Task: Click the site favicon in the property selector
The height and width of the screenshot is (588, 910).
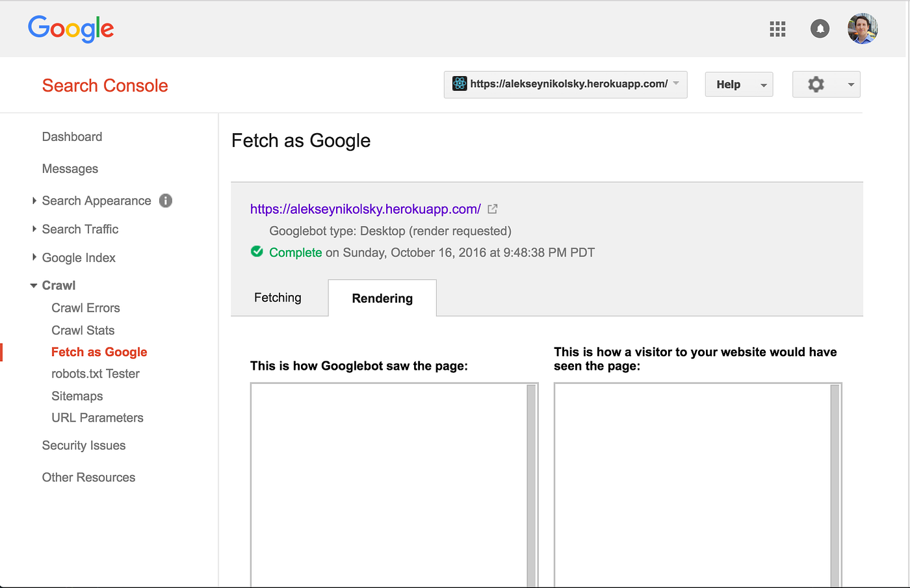Action: pyautogui.click(x=460, y=84)
